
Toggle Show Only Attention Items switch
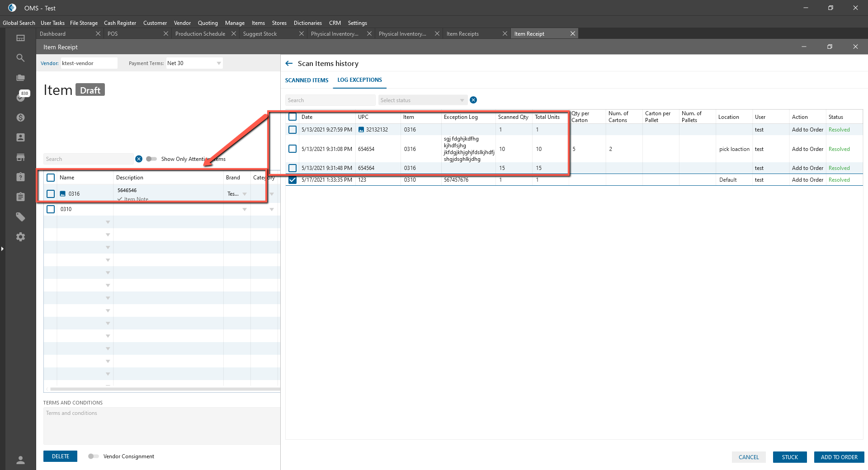[151, 159]
